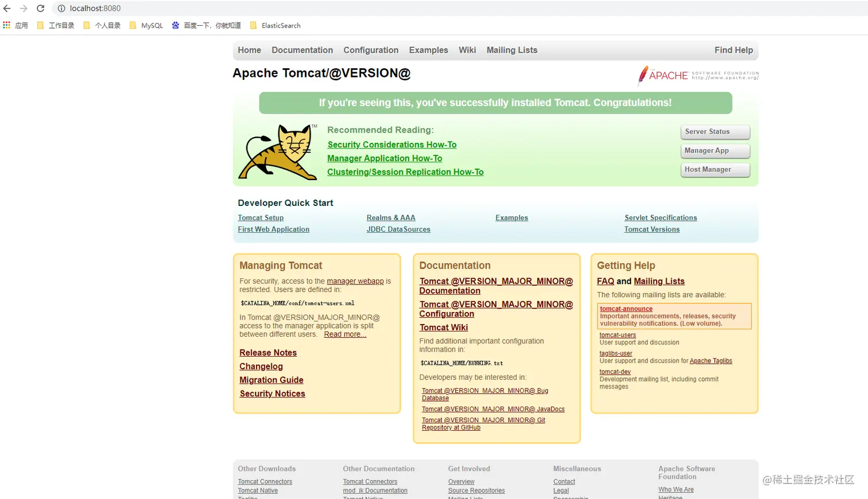
Task: Click the Apache Software Foundation logo
Action: [698, 76]
